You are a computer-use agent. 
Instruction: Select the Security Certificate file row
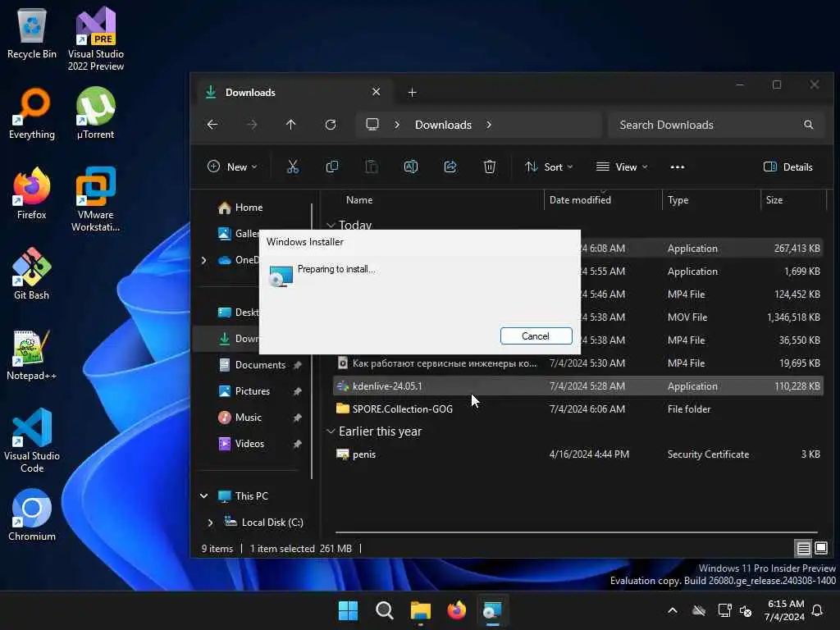tap(577, 454)
